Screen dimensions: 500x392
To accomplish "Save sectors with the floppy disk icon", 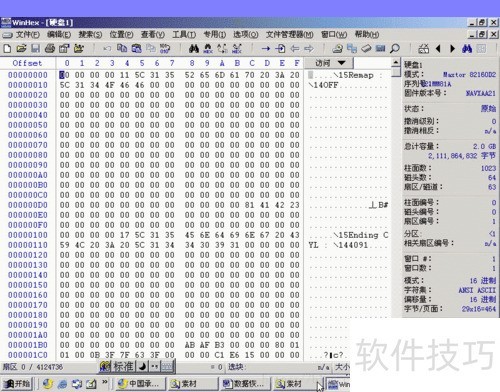I will (x=35, y=49).
